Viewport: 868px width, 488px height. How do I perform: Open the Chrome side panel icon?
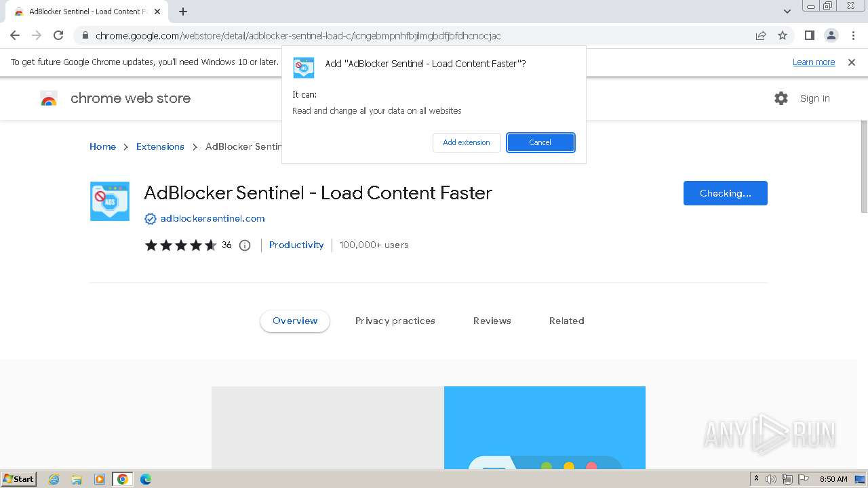point(809,35)
